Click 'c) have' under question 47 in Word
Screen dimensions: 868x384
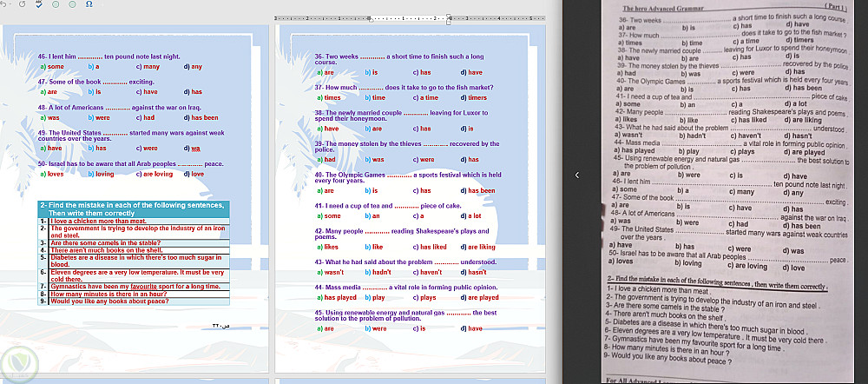point(147,92)
